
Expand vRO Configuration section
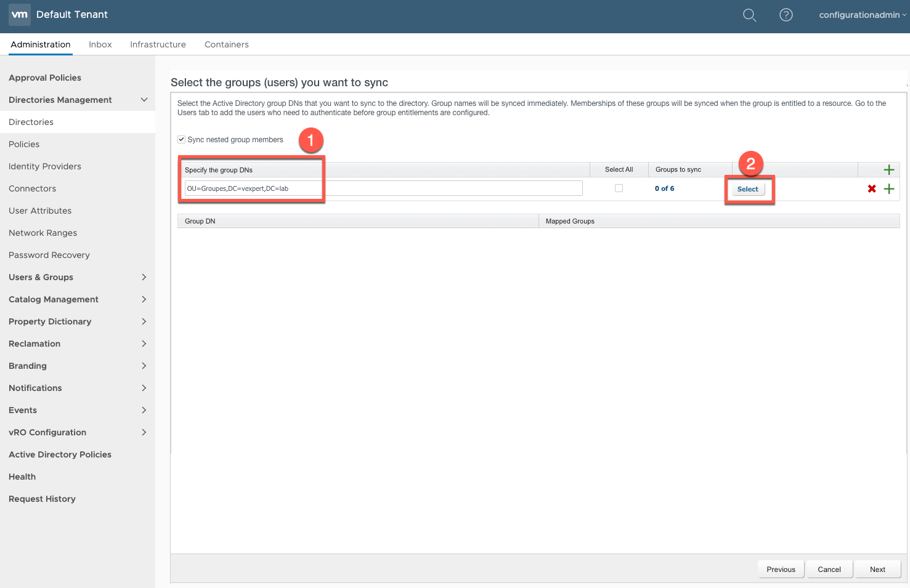tap(144, 432)
